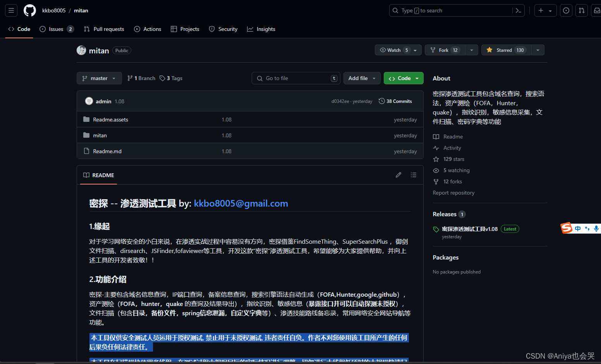The image size is (601, 364).
Task: Open the Projects tab
Action: tap(185, 29)
